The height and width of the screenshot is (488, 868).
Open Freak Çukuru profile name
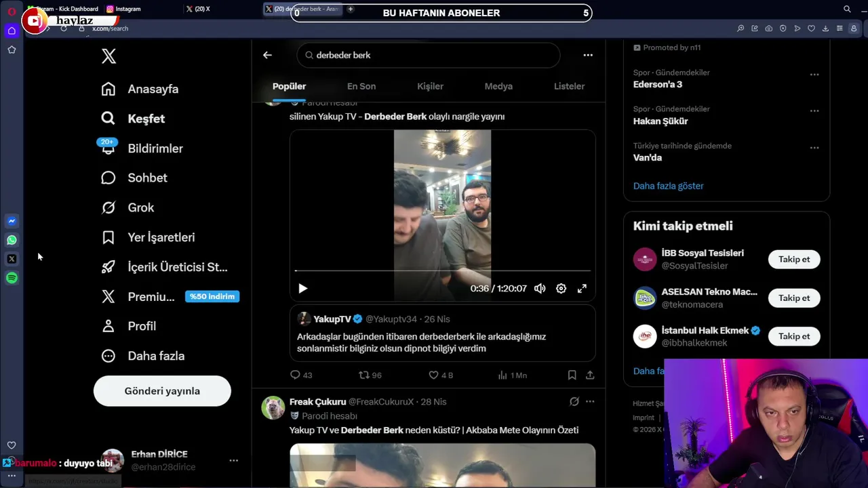coord(317,402)
